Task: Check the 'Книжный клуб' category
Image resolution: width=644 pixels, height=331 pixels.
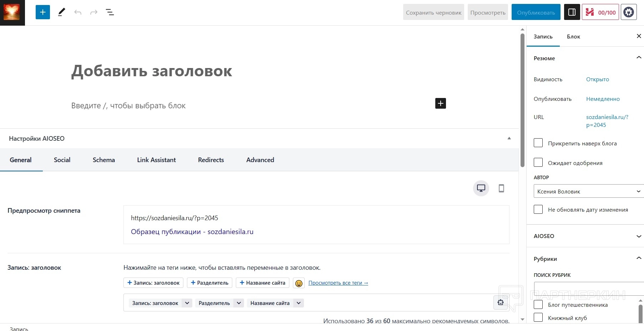Action: click(538, 317)
